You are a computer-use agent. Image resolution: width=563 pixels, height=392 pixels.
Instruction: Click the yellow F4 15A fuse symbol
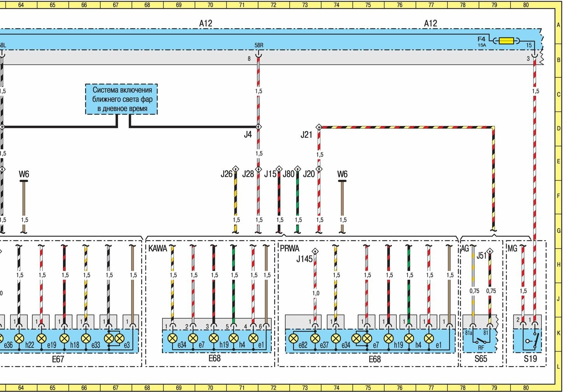pyautogui.click(x=506, y=40)
